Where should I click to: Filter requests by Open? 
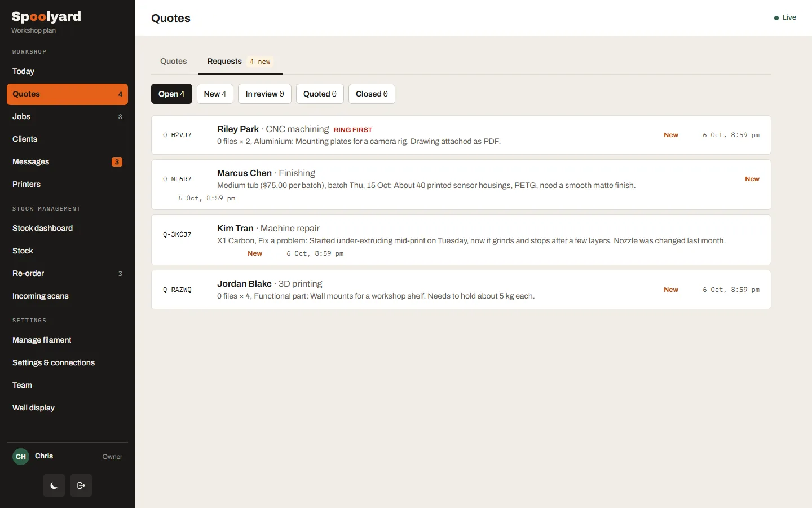click(x=171, y=94)
